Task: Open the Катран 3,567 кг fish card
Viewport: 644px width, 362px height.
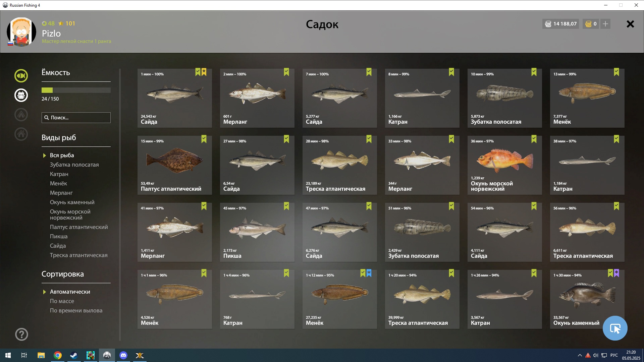Action: 505,299
